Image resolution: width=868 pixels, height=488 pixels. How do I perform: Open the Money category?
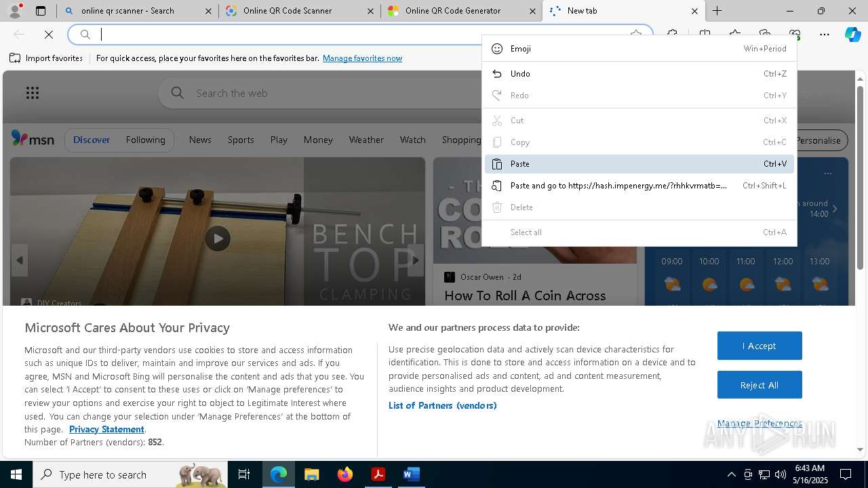tap(318, 140)
